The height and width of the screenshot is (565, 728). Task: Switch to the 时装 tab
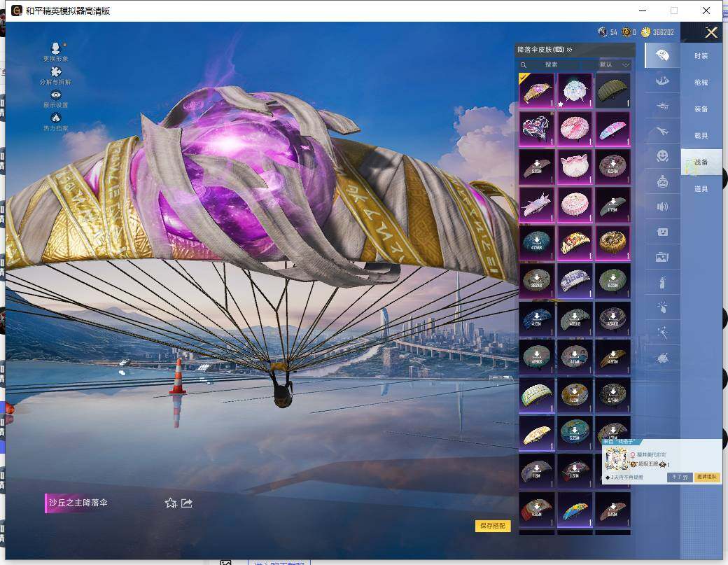pyautogui.click(x=701, y=56)
